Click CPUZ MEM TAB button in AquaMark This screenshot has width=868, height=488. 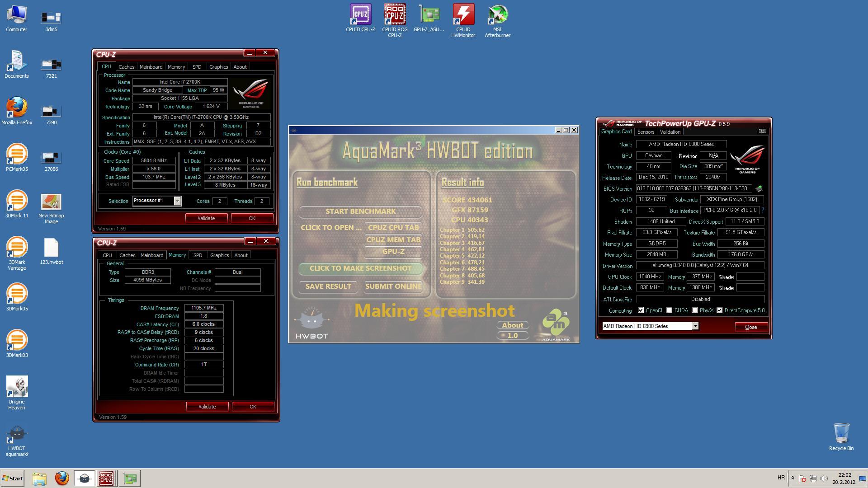[393, 240]
